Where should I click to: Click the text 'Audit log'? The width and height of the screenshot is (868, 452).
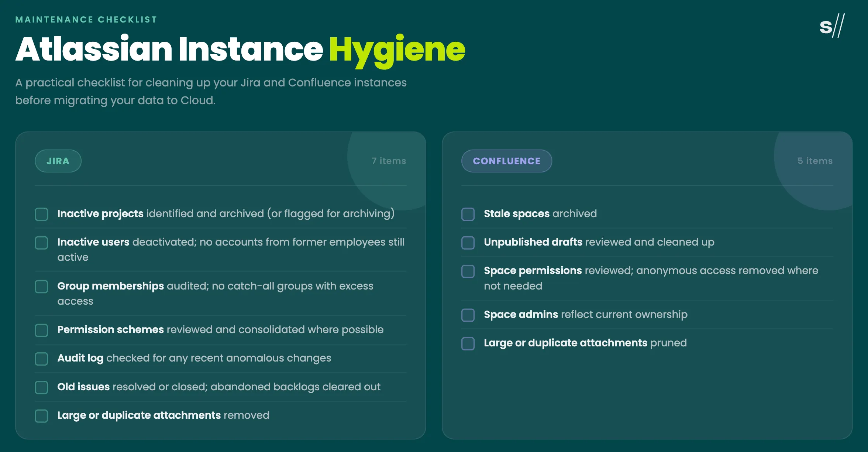pos(80,358)
